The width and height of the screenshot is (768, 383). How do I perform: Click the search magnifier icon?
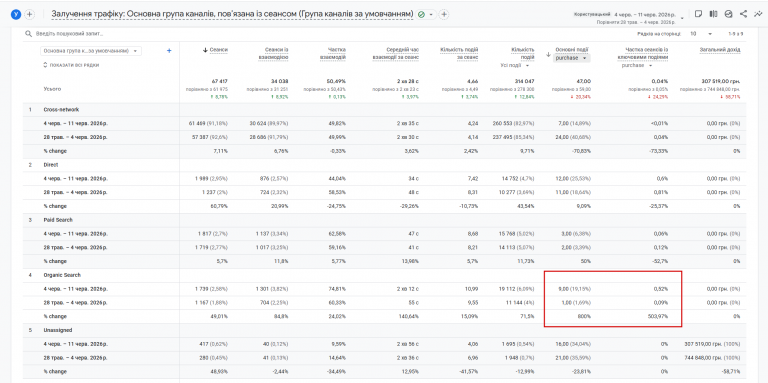28,34
